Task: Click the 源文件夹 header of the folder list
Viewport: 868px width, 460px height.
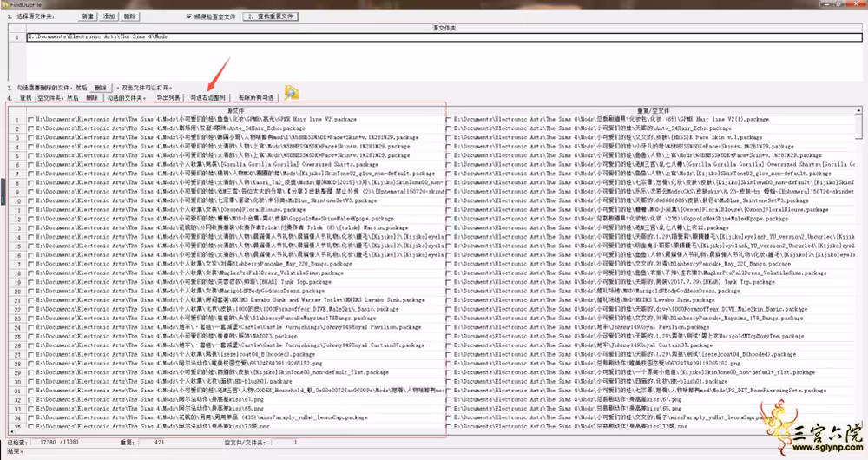Action: 444,29
